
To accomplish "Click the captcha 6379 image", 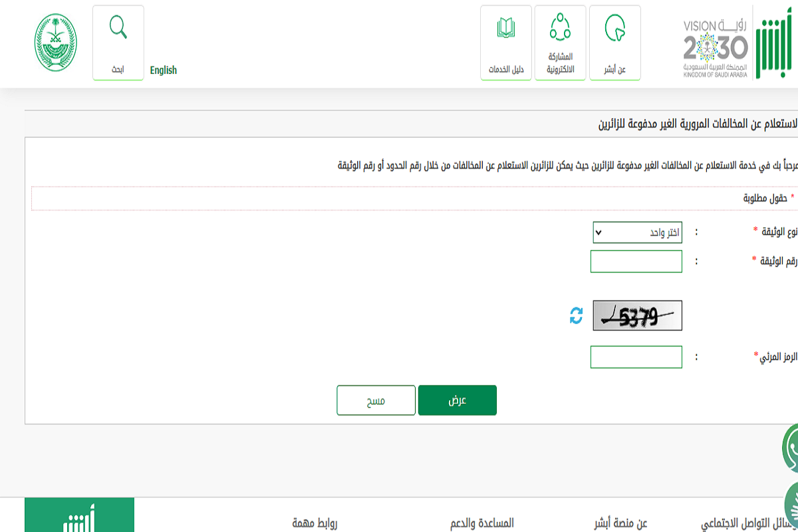I will pos(636,316).
